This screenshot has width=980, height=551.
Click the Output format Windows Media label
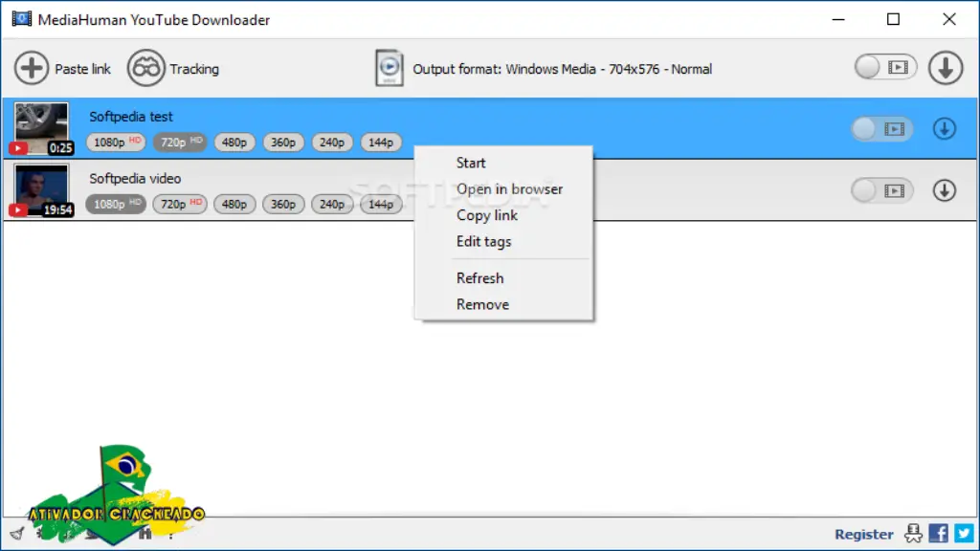562,69
